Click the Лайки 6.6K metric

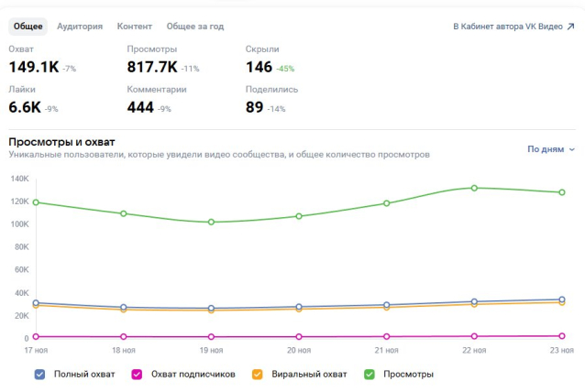point(26,107)
